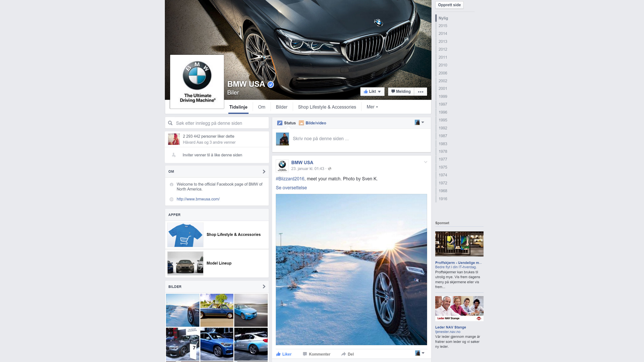The height and width of the screenshot is (362, 644).
Task: Click the friend avatar beside the likes count
Action: (x=174, y=139)
